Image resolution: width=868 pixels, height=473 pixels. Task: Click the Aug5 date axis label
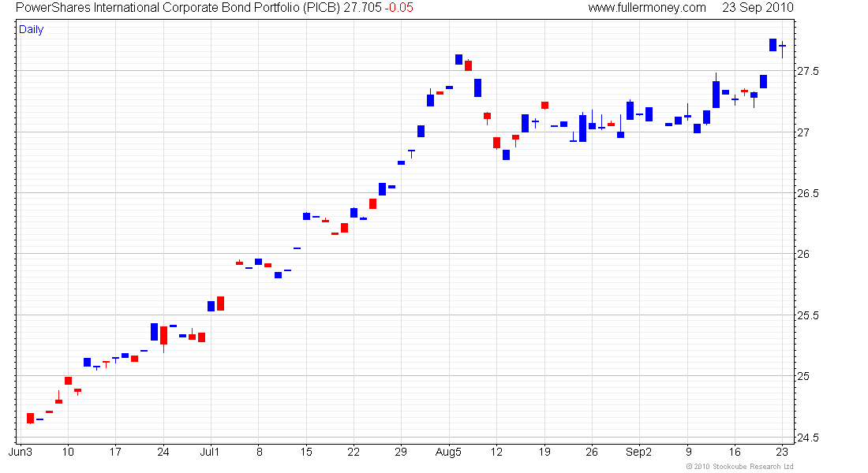(x=448, y=452)
